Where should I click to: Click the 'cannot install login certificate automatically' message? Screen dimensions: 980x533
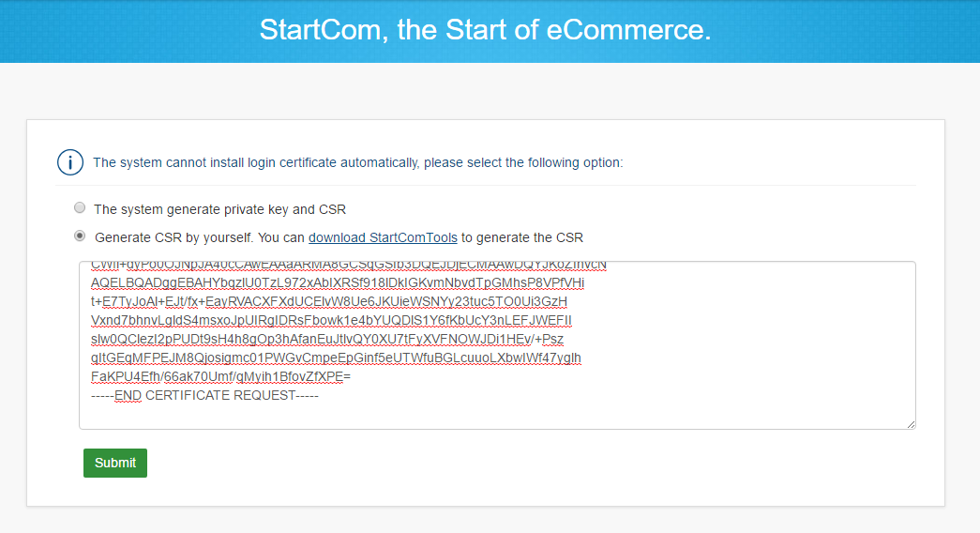tap(282, 162)
